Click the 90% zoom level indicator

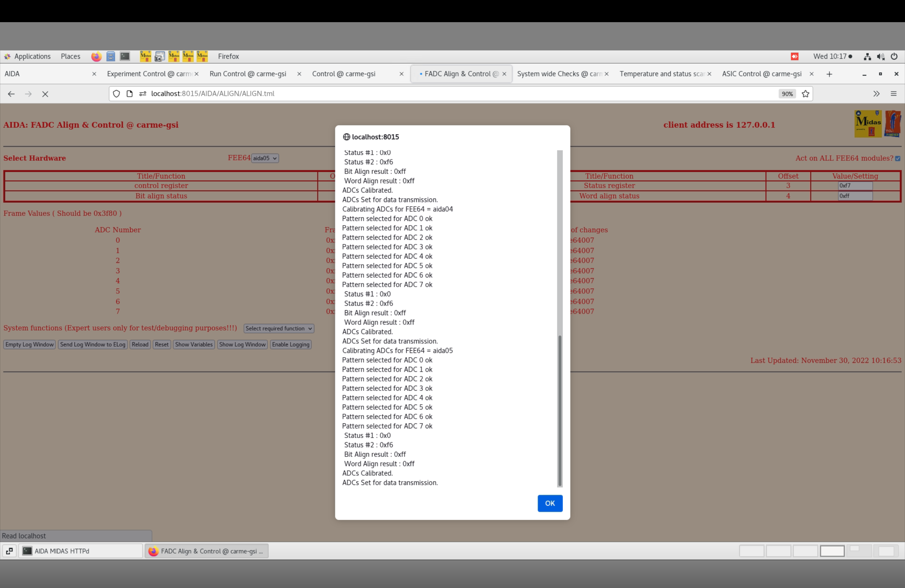tap(787, 94)
